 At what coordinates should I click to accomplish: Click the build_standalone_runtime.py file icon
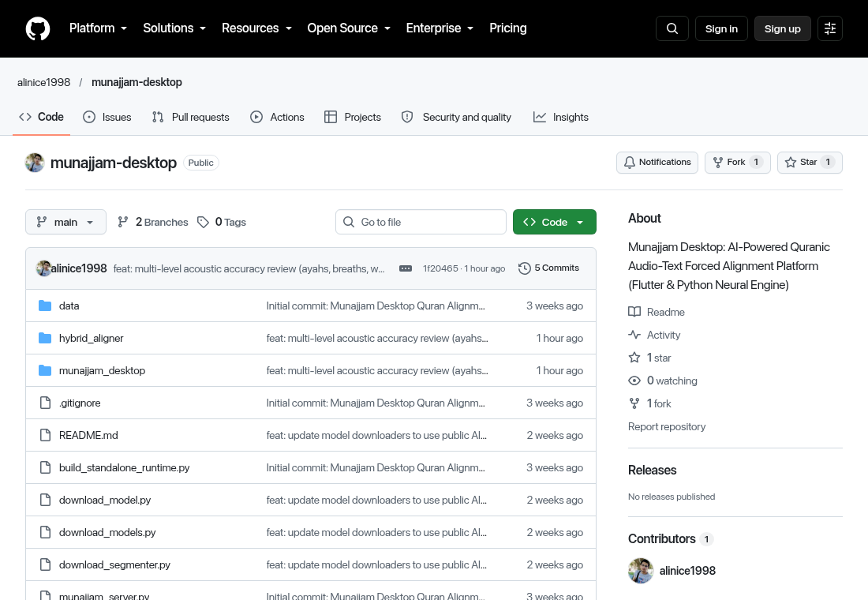click(x=46, y=467)
